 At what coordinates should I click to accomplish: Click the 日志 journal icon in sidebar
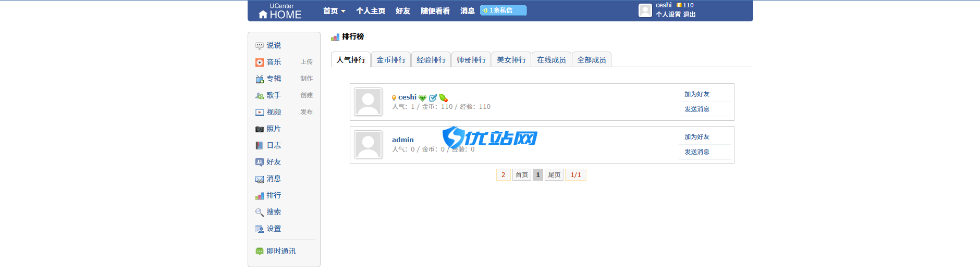(x=259, y=145)
